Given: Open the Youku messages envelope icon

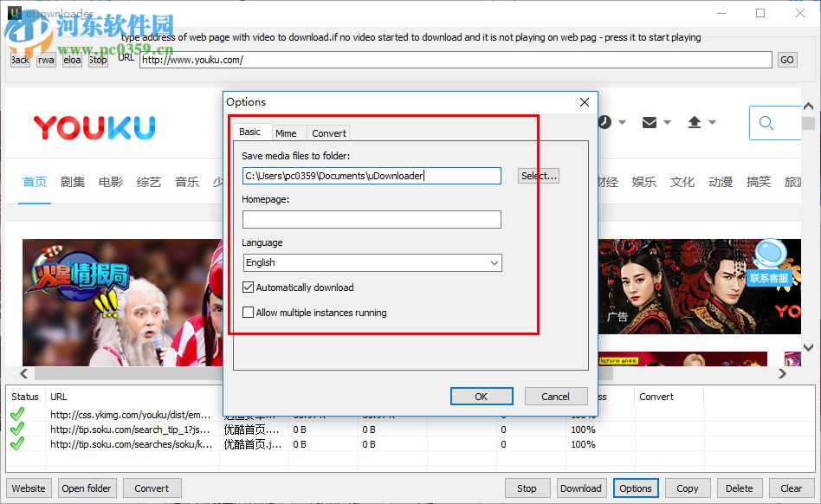Looking at the screenshot, I should pyautogui.click(x=650, y=122).
